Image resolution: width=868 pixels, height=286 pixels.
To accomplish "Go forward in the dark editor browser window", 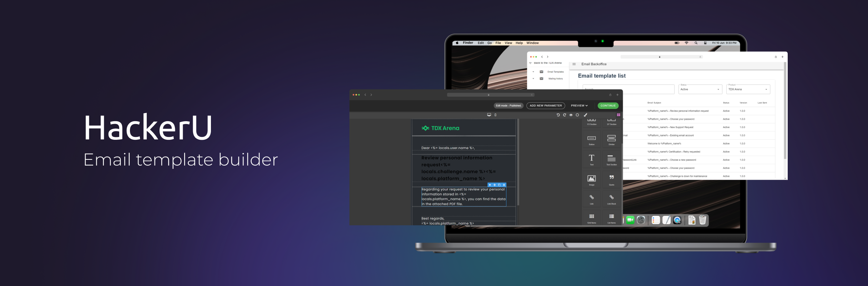I will pyautogui.click(x=371, y=95).
